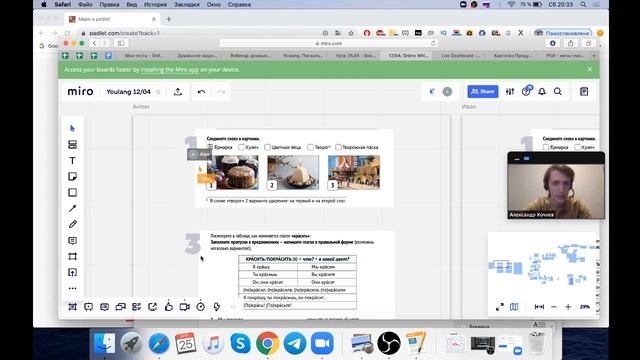Open Telegram from the Dock
Screen dimensions: 640x360
(x=295, y=343)
